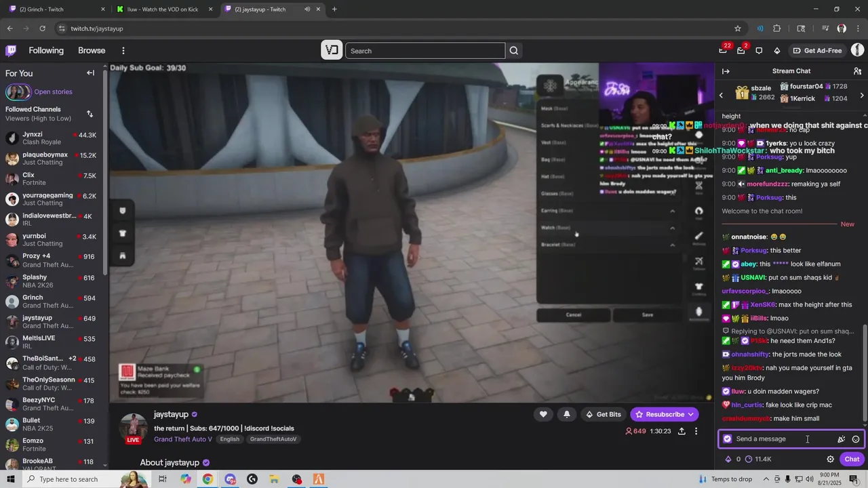Viewport: 868px width, 488px height.
Task: Open the Twitch home logo
Action: [x=11, y=51]
